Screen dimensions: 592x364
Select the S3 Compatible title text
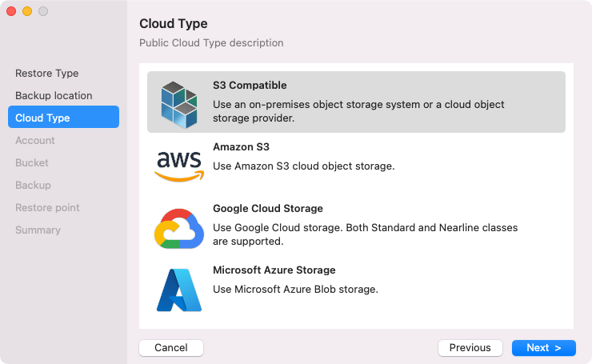(250, 86)
